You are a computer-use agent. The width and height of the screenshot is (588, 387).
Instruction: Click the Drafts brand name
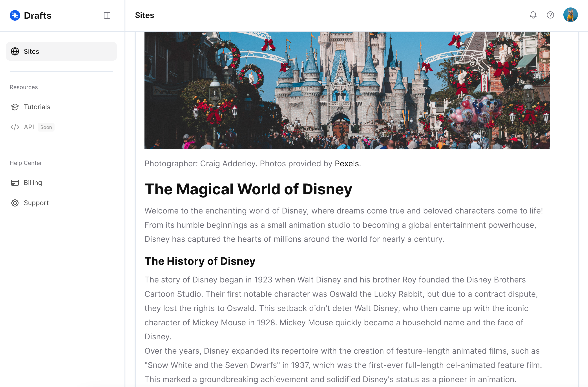pyautogui.click(x=38, y=16)
